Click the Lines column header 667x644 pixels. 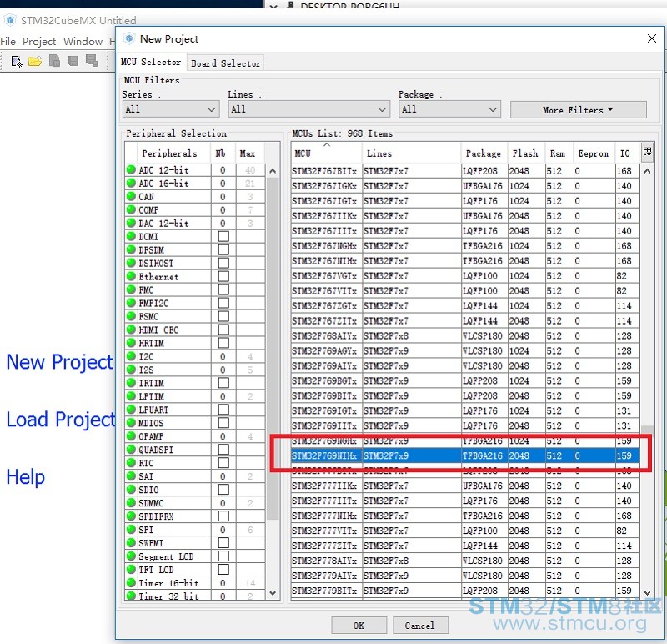(411, 153)
